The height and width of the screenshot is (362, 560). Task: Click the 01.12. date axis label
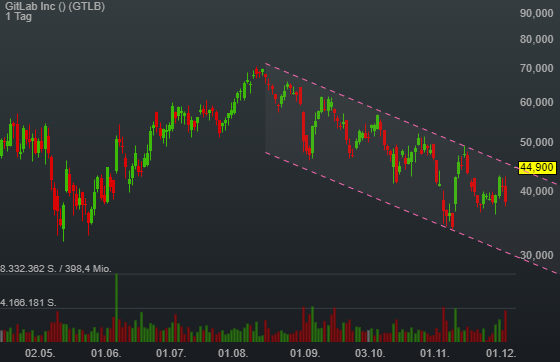click(501, 353)
